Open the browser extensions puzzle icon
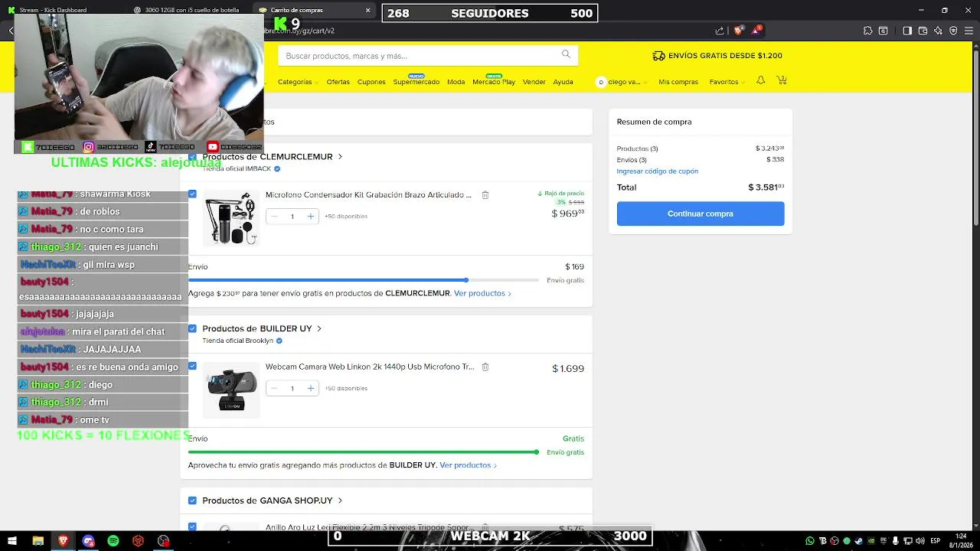The width and height of the screenshot is (980, 551). point(867,31)
